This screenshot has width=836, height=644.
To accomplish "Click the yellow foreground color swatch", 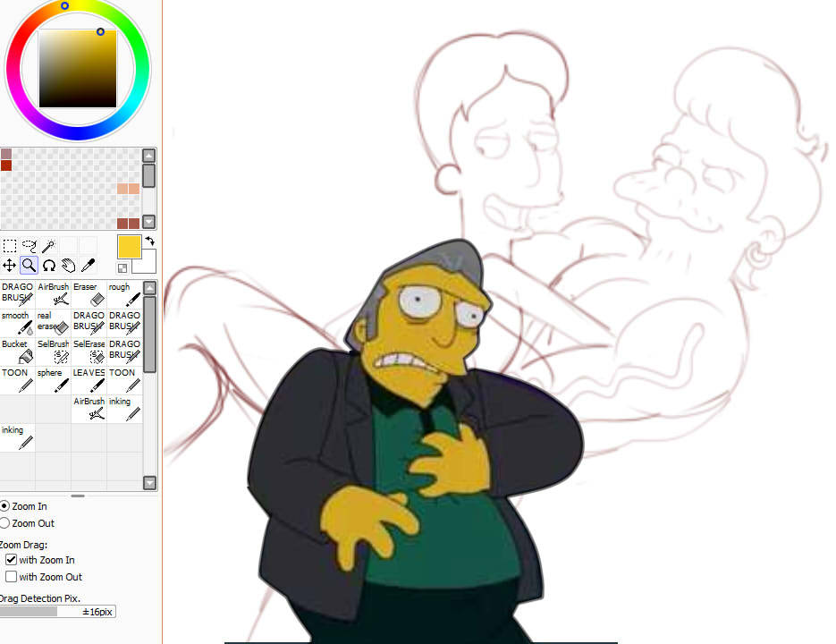I will (130, 246).
